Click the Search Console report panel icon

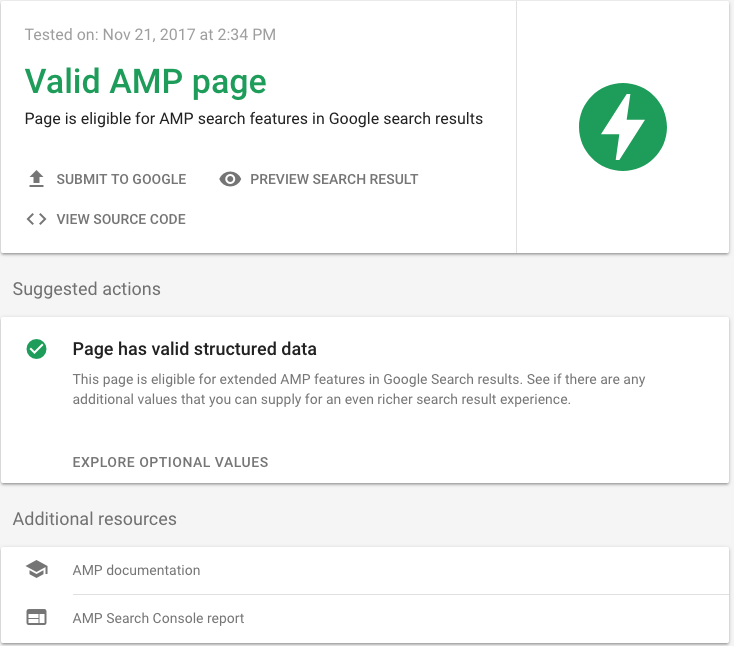click(x=36, y=617)
